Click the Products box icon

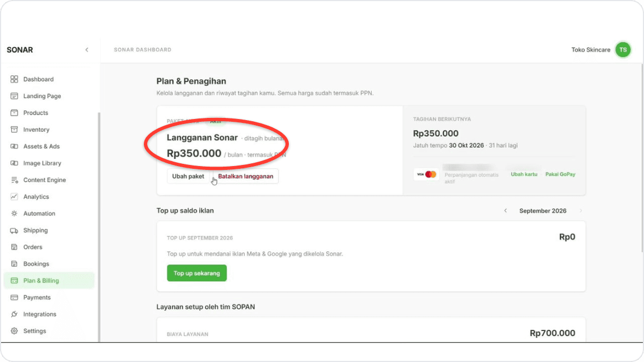pyautogui.click(x=14, y=112)
